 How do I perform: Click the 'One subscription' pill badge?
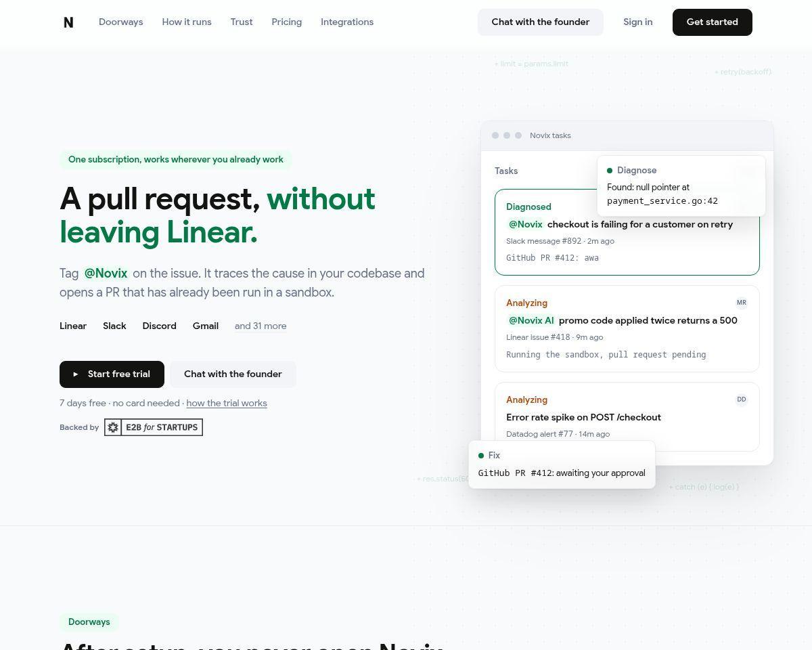pyautogui.click(x=176, y=160)
